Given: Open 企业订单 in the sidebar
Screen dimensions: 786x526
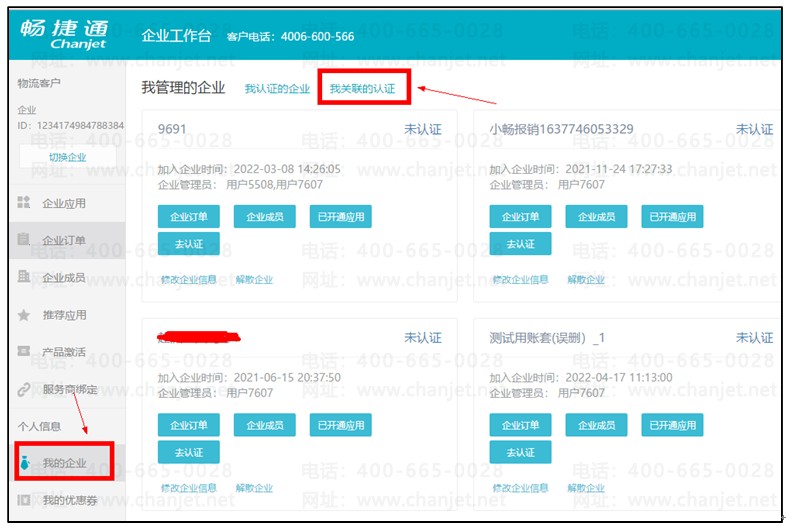Looking at the screenshot, I should 64,240.
